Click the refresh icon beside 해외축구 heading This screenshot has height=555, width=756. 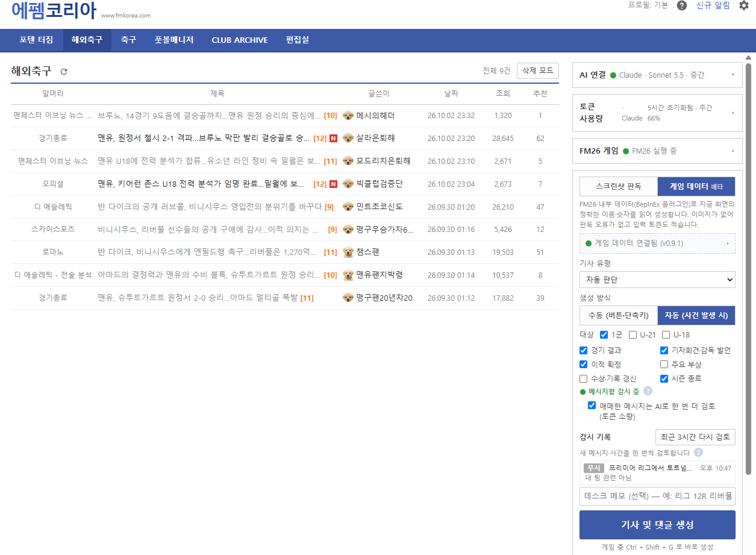[64, 72]
